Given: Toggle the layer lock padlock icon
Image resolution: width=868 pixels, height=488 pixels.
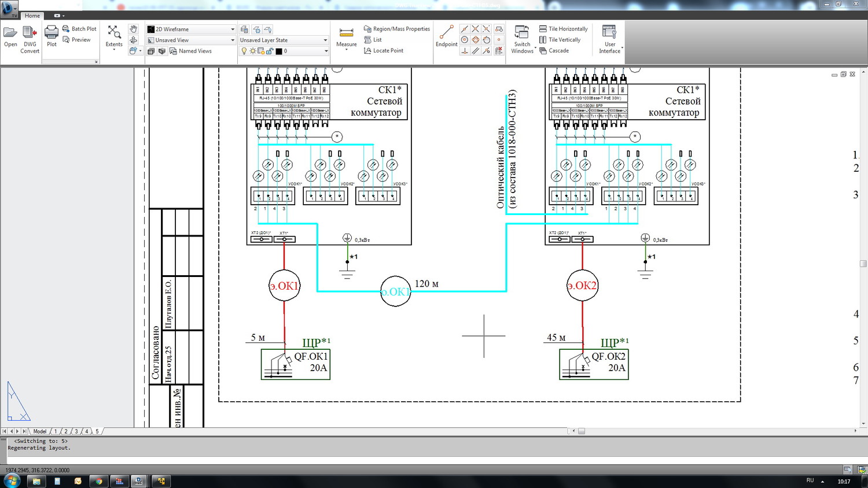Looking at the screenshot, I should (270, 51).
